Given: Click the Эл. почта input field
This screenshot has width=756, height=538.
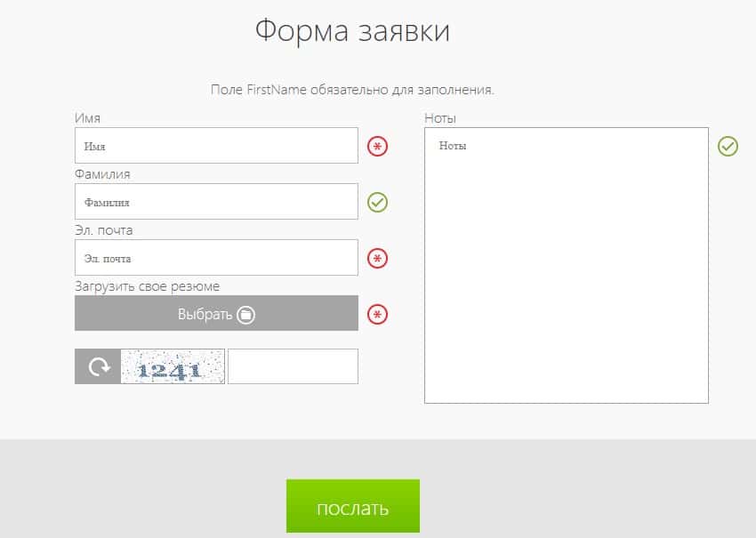Looking at the screenshot, I should (x=216, y=257).
